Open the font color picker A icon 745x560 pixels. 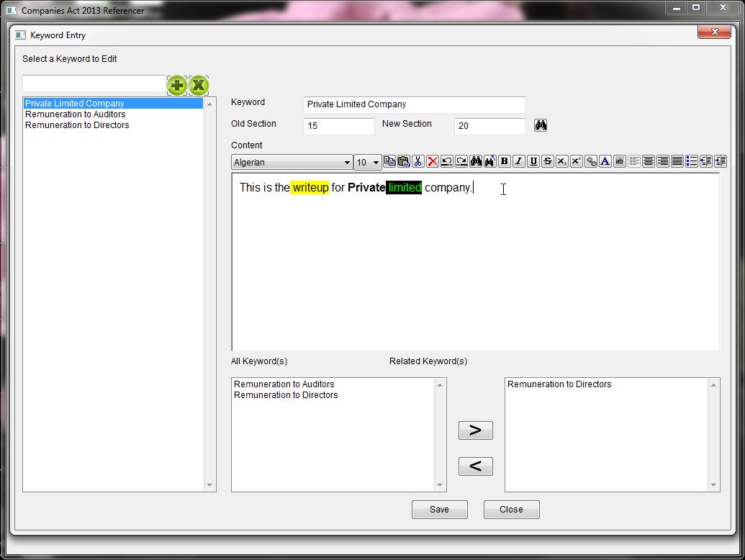click(605, 162)
